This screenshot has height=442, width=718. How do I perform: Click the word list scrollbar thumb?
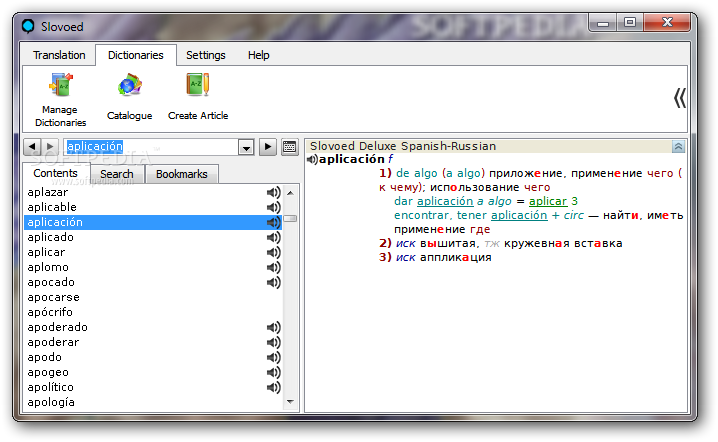click(290, 218)
